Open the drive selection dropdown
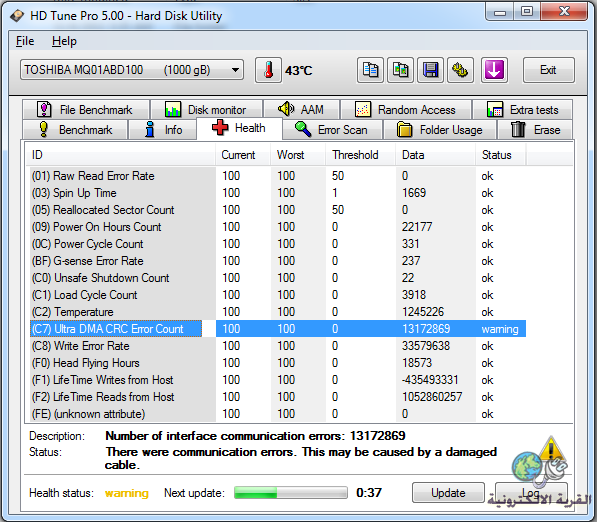This screenshot has width=597, height=522. click(132, 70)
